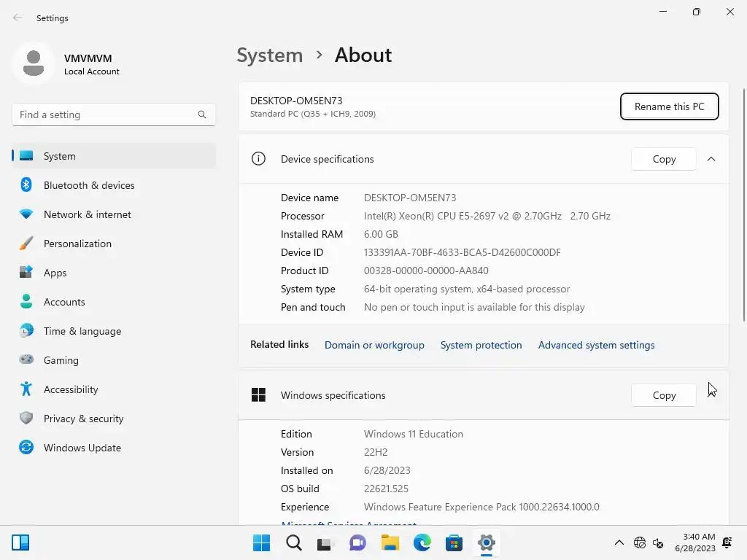Click the Bluetooth icon in sidebar

(26, 184)
